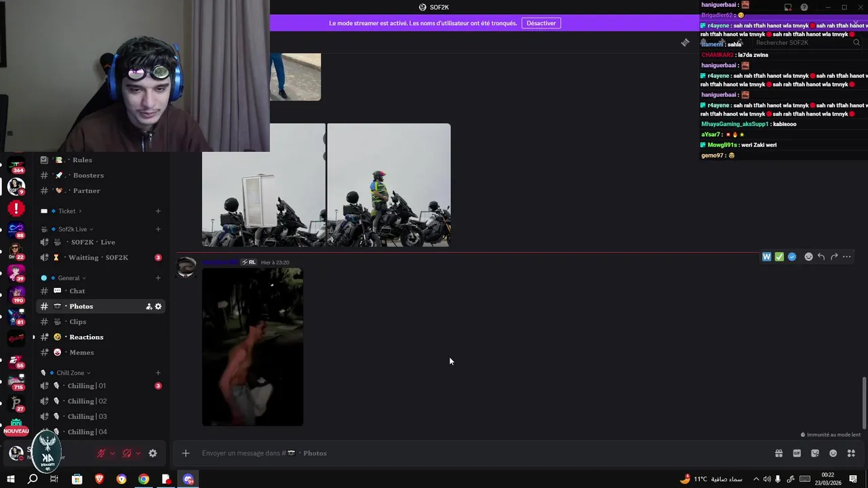The image size is (868, 488).
Task: Open the emoji picker in message bar
Action: pyautogui.click(x=833, y=453)
